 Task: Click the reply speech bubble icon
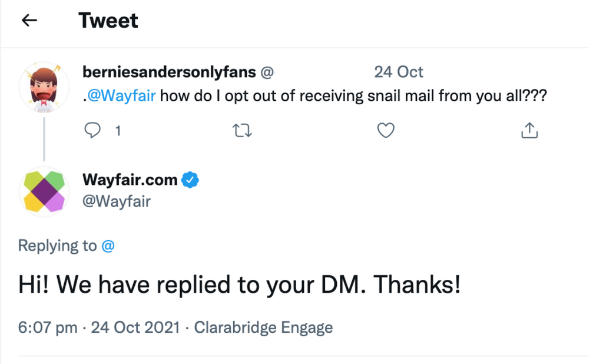click(92, 130)
